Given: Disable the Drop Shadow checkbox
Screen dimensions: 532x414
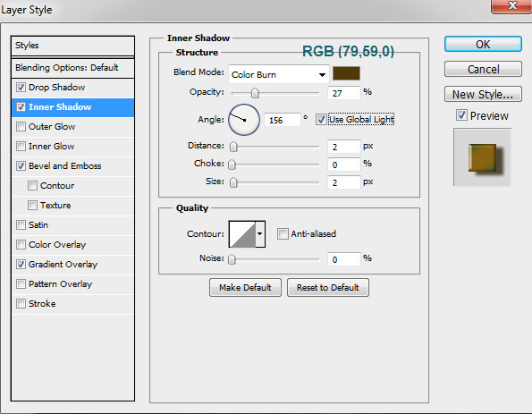Looking at the screenshot, I should click(21, 88).
